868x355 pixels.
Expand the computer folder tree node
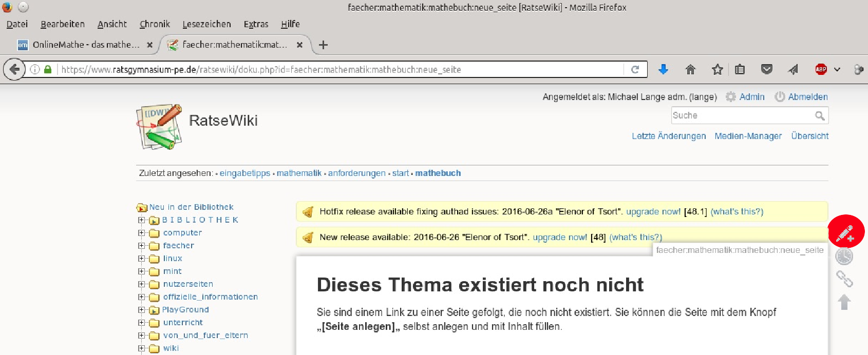pos(142,233)
